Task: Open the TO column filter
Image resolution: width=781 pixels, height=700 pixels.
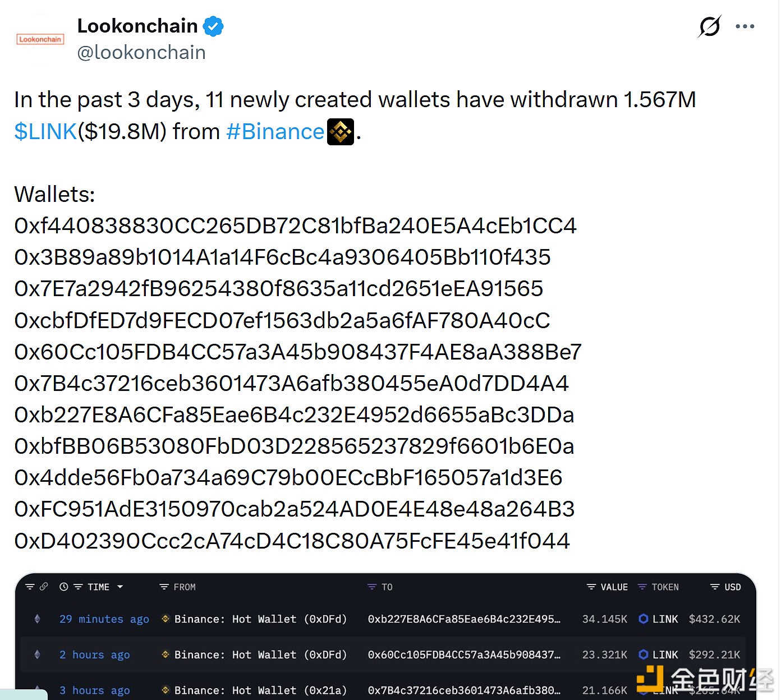Action: point(371,587)
